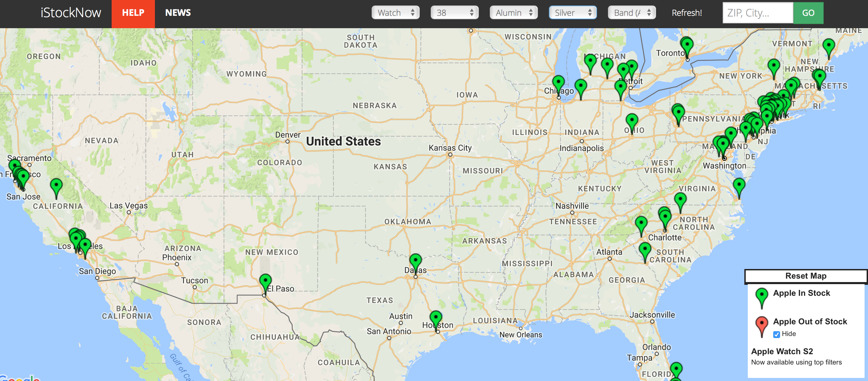Click the green pin in South Carolina
868x381 pixels.
tap(645, 249)
